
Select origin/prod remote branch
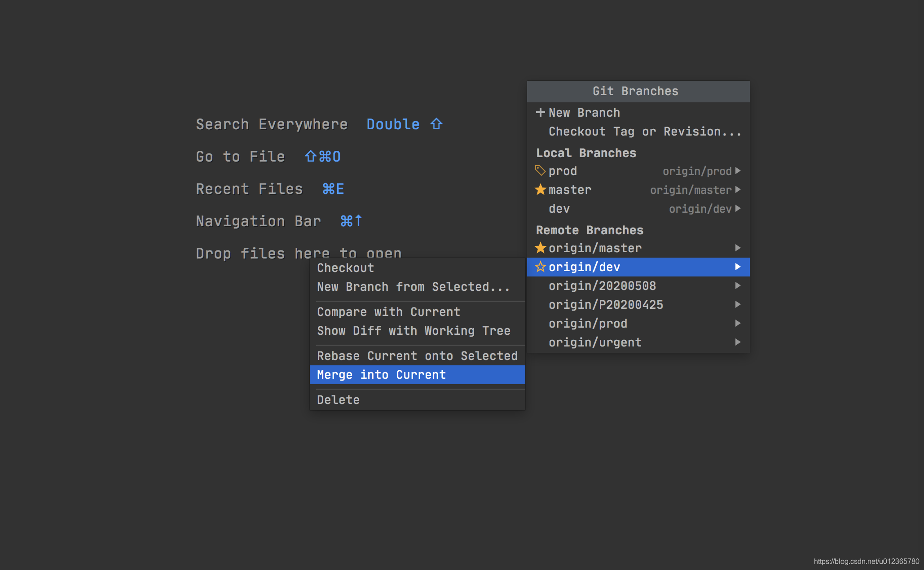(x=588, y=324)
